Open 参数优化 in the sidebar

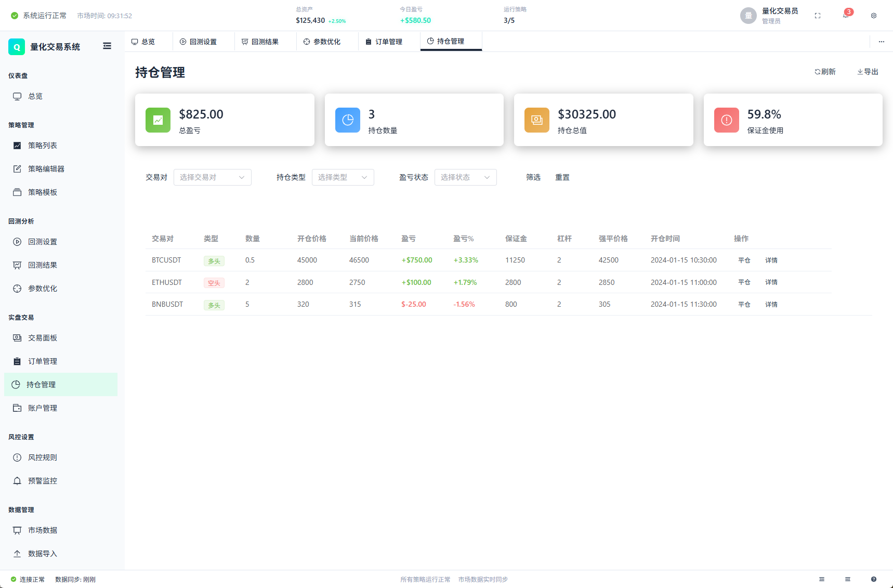click(61, 289)
